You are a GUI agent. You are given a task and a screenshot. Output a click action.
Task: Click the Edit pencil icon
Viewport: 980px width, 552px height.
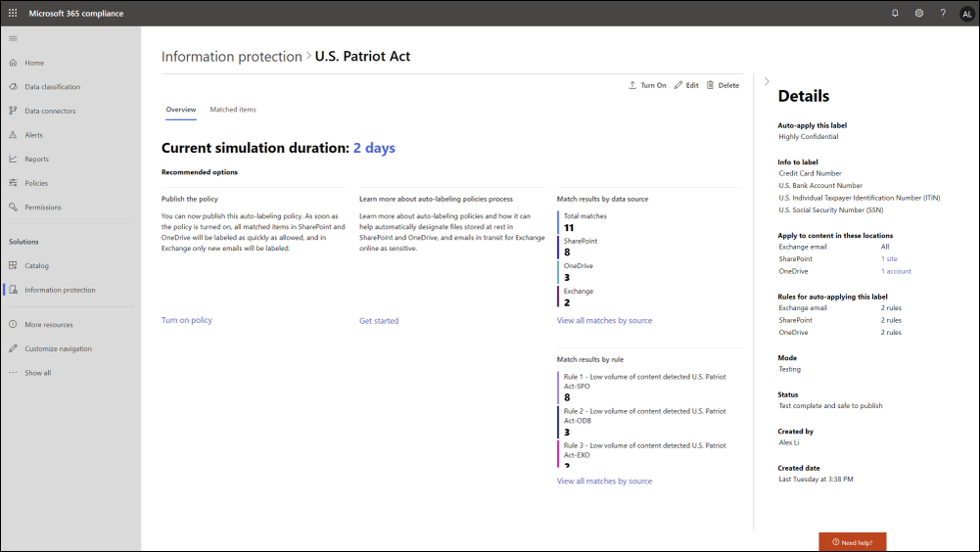(x=678, y=85)
